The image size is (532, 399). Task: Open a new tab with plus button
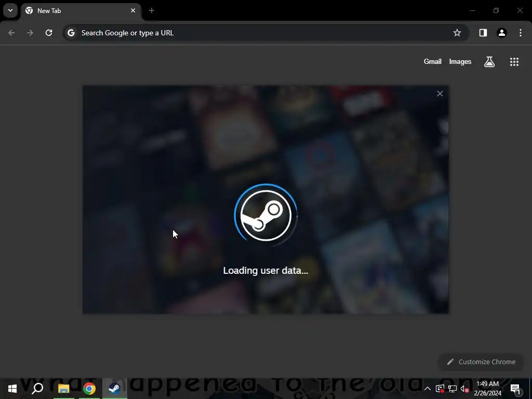click(152, 10)
